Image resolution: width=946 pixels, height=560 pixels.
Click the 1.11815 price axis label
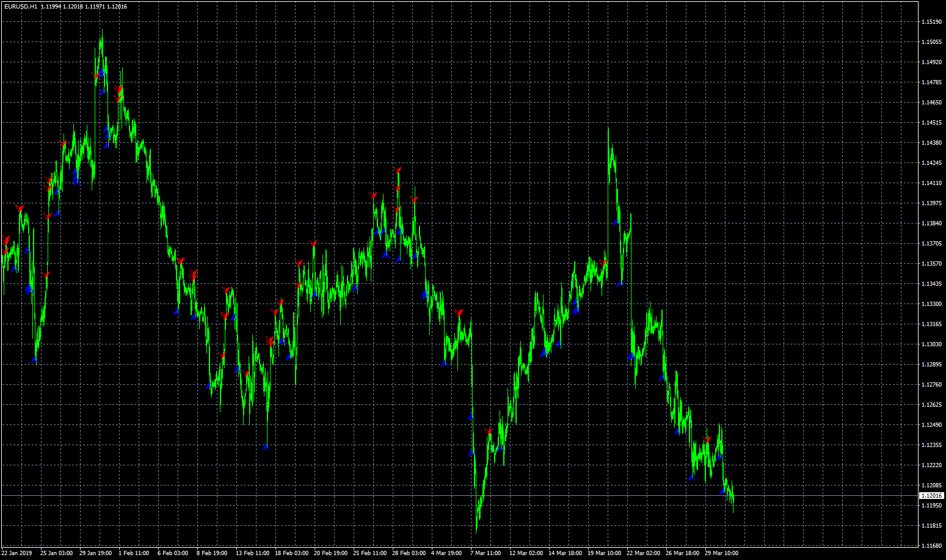931,526
